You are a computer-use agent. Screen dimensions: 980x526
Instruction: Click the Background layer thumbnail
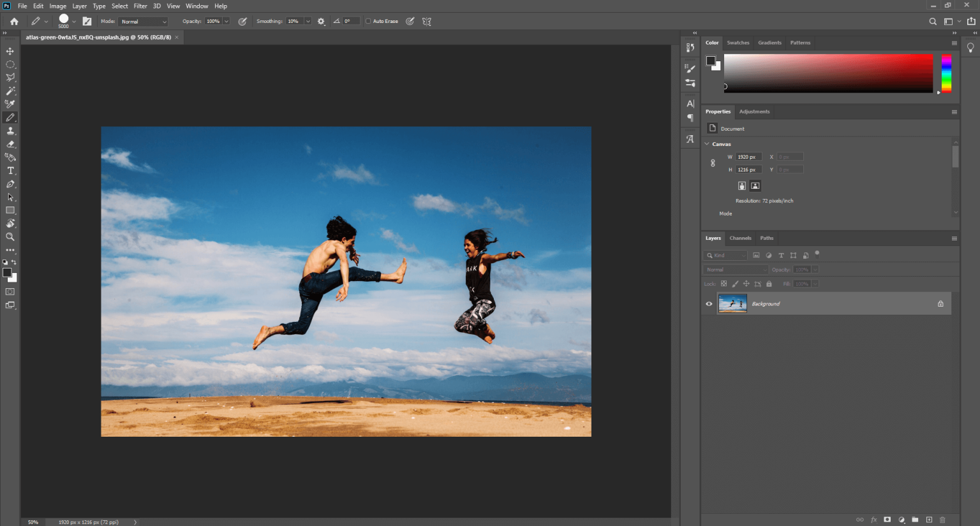click(732, 303)
